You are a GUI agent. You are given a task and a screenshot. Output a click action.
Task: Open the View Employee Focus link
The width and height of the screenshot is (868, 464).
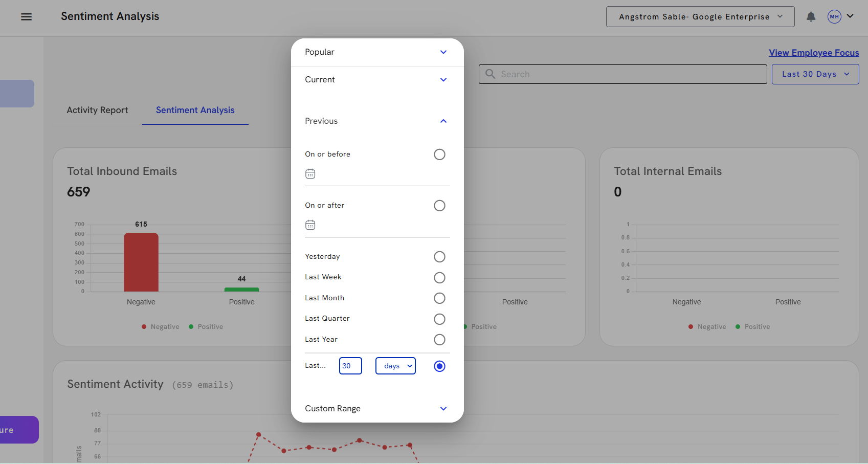[813, 53]
